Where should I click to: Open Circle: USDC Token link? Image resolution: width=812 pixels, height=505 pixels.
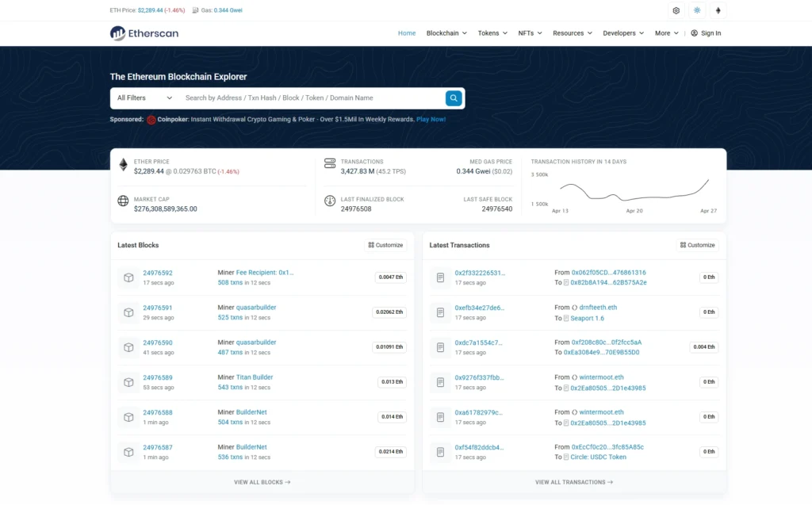(x=598, y=457)
